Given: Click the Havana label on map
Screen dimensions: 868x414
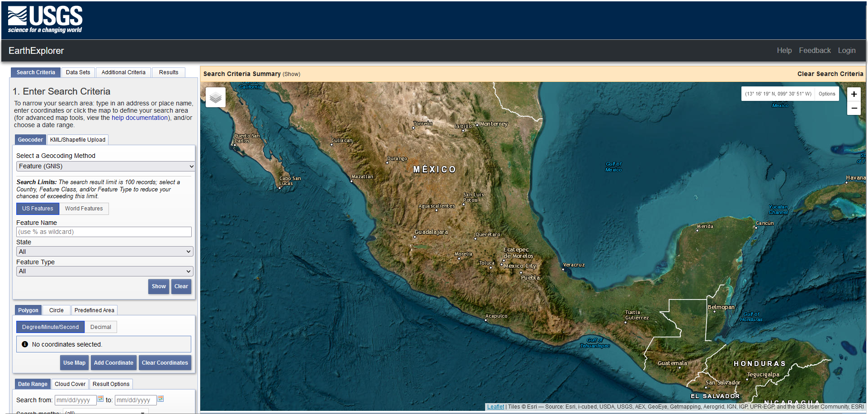Looking at the screenshot, I should (856, 178).
